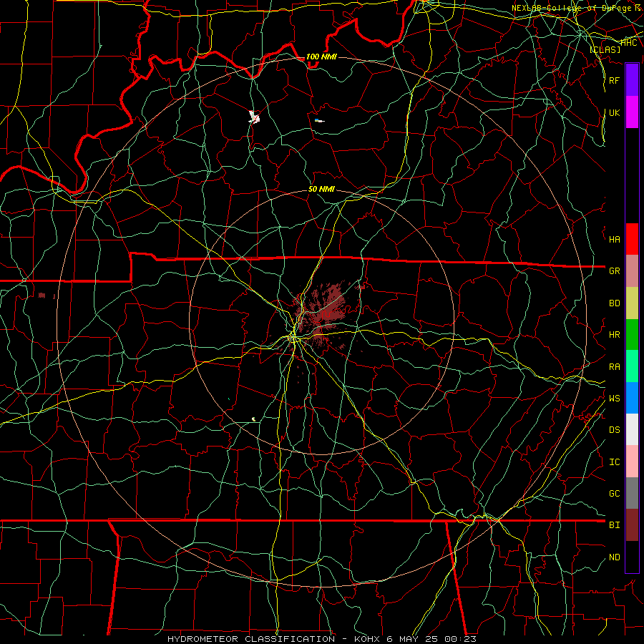The image size is (644, 644).
Task: Click the 50 NMI range ring label
Action: click(x=321, y=189)
